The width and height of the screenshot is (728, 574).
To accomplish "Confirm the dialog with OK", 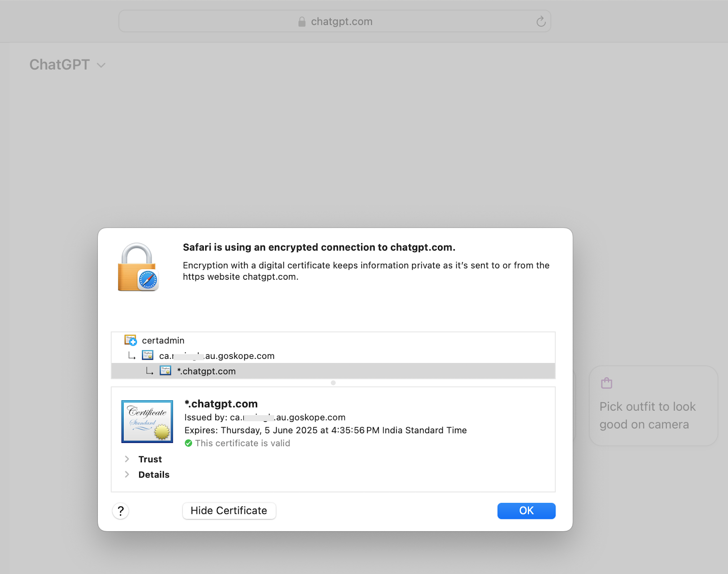I will point(526,511).
